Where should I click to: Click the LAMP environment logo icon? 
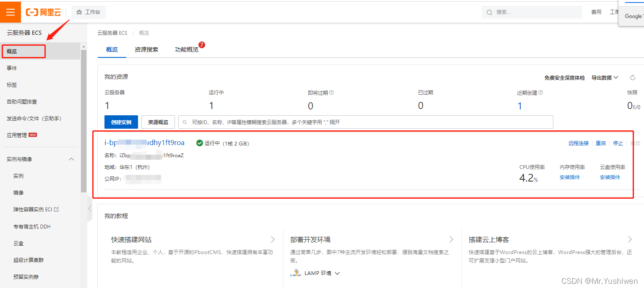tap(295, 272)
